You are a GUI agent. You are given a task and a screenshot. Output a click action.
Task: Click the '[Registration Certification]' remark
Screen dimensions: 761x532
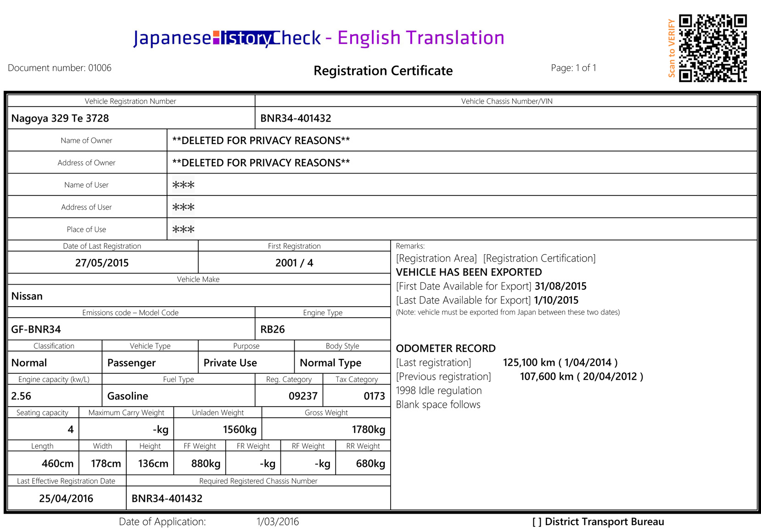pyautogui.click(x=539, y=258)
